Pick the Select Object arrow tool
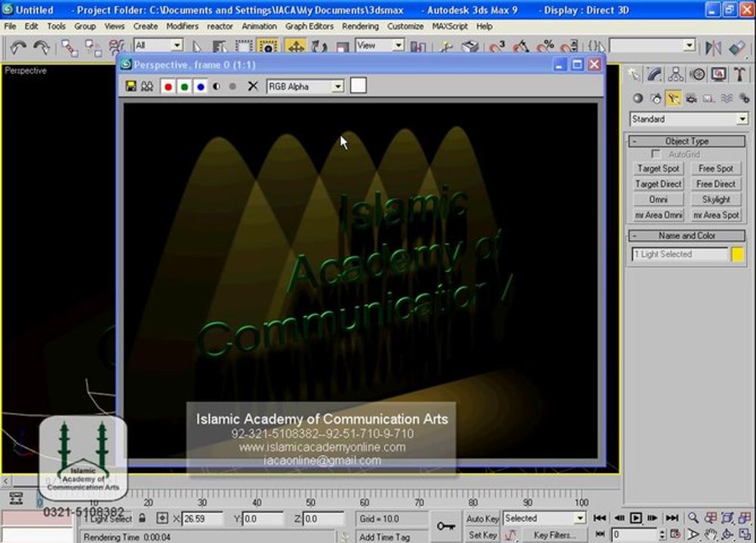756x543 pixels. tap(196, 48)
